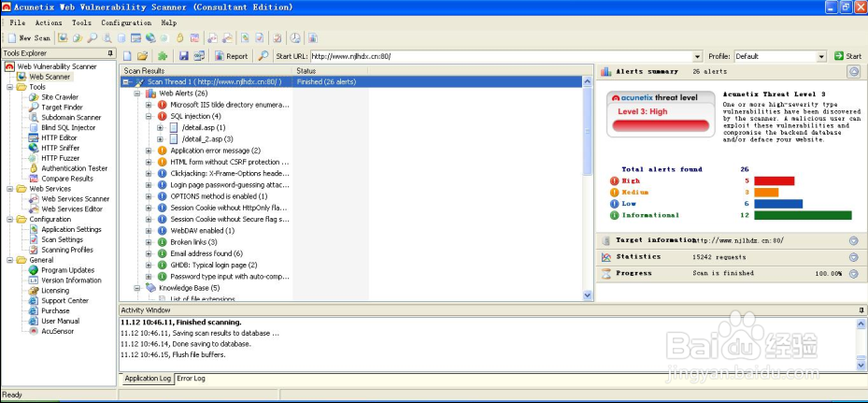868x403 pixels.
Task: Open the Actions menu
Action: 49,22
